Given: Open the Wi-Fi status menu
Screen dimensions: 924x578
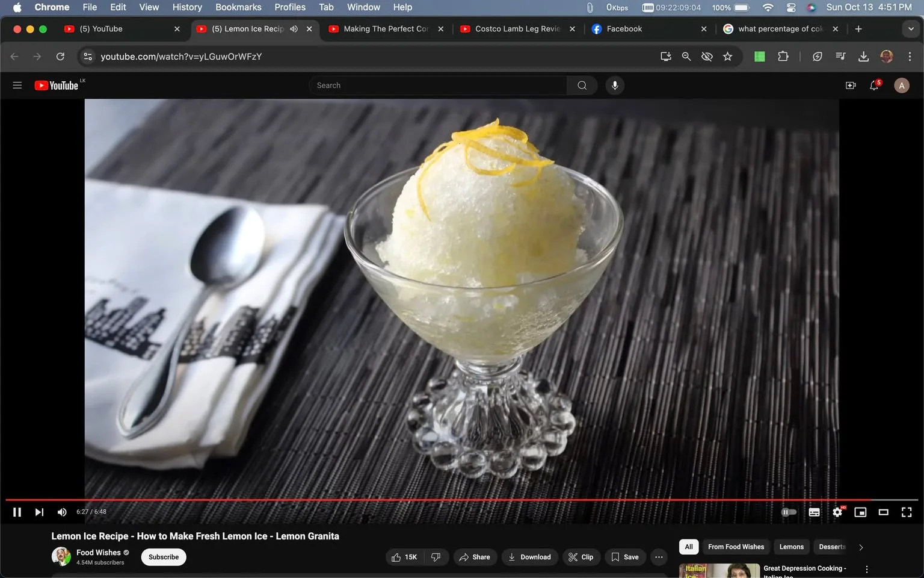Looking at the screenshot, I should click(x=768, y=7).
